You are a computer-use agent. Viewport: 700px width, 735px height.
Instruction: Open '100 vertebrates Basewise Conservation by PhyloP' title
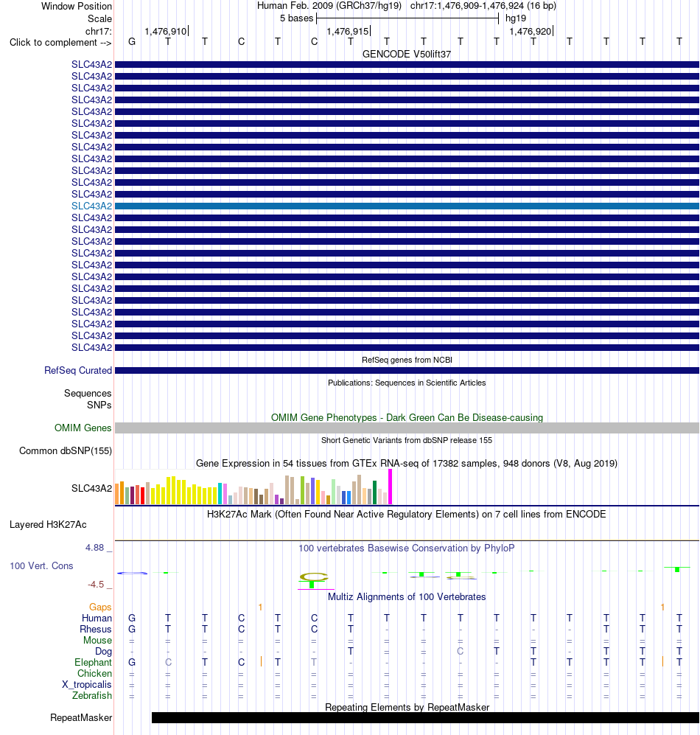pyautogui.click(x=407, y=548)
